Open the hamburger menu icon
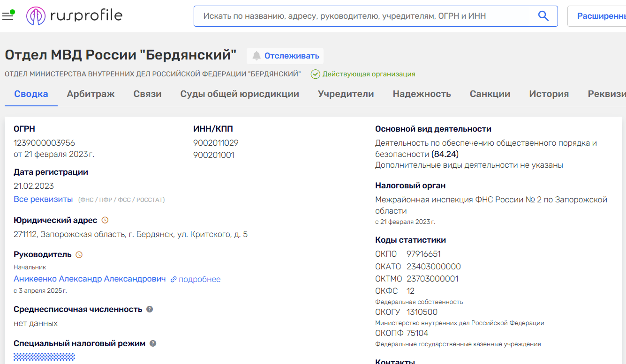Screen dimensions: 626x364 (x=8, y=16)
